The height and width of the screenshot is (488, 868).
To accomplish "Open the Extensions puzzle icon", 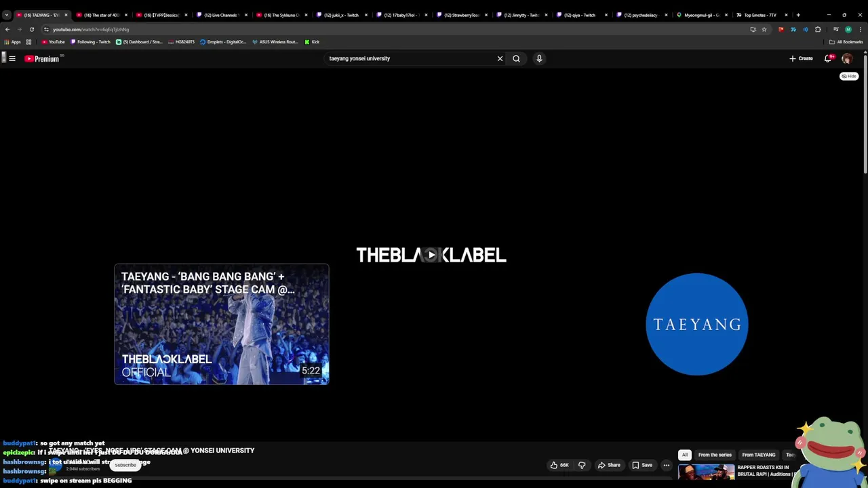I will [818, 29].
